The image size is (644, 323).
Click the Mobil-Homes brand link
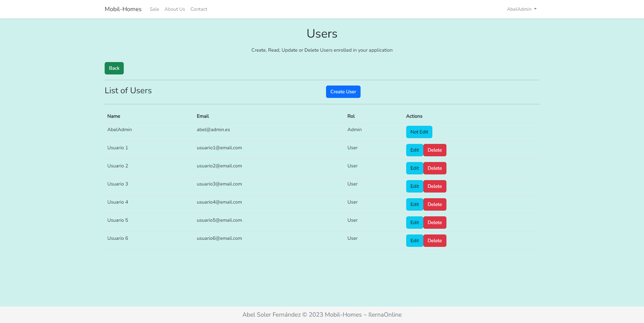[123, 9]
